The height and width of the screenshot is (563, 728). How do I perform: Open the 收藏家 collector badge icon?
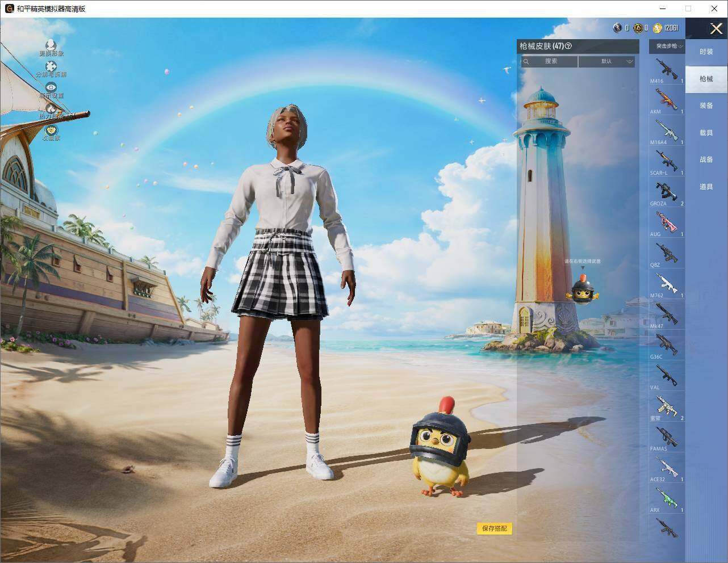[51, 129]
